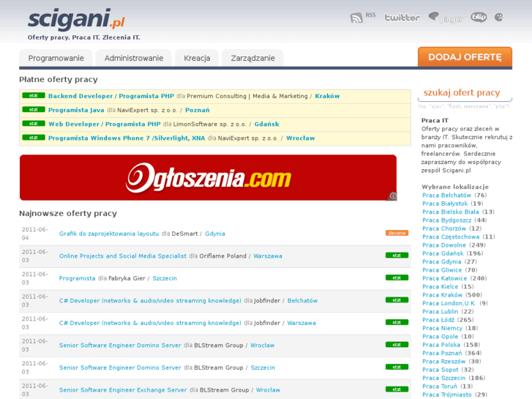
Task: Open Web Developer / Programista PHP offer
Action: click(104, 124)
